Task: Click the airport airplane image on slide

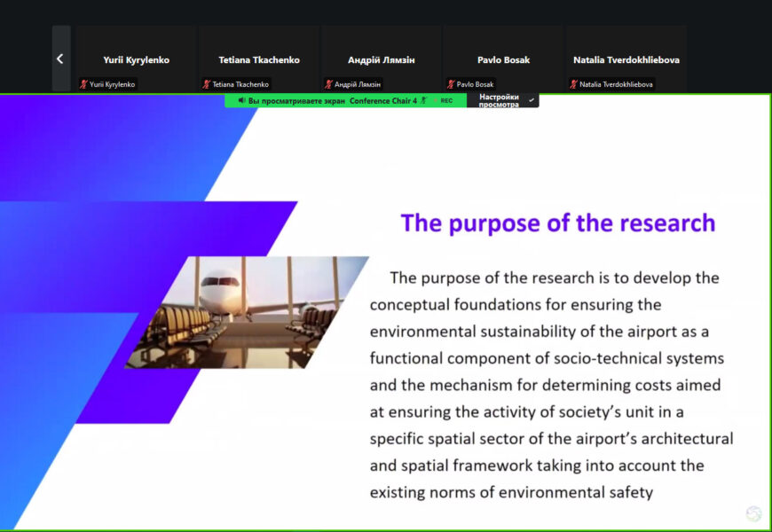Action: click(x=248, y=312)
